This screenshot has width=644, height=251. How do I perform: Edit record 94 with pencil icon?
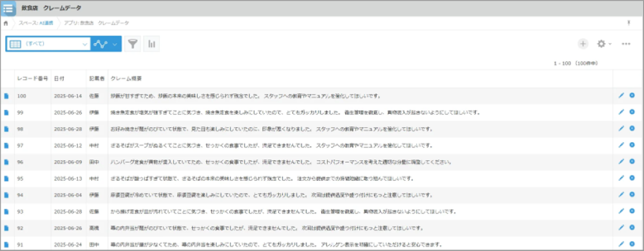(x=621, y=195)
